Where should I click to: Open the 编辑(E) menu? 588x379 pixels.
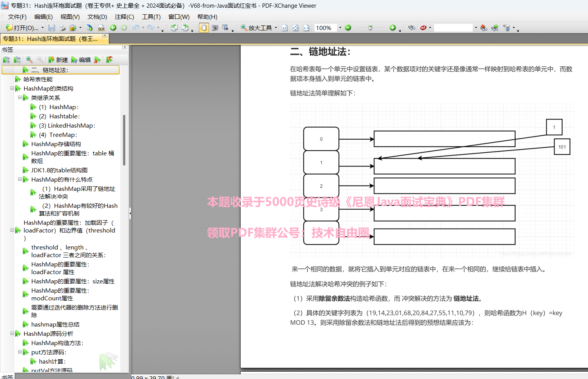(44, 17)
